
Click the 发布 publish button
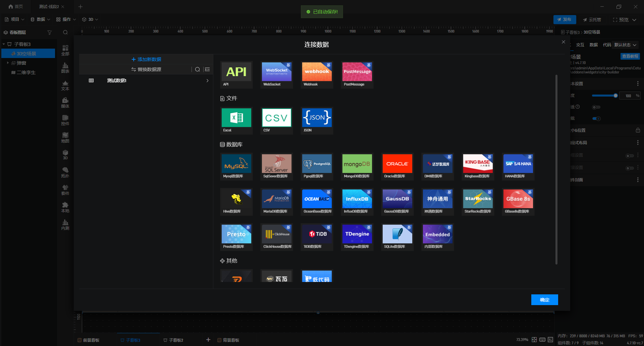(565, 20)
